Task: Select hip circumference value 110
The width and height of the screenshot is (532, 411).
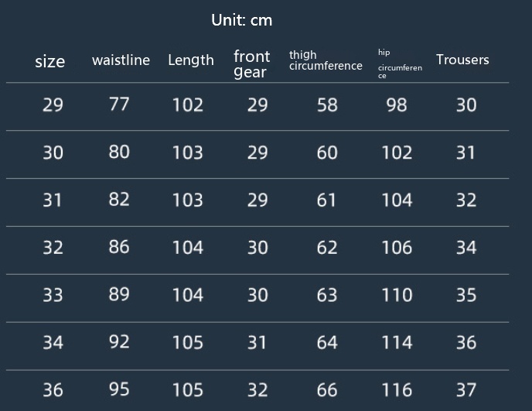Action: click(x=397, y=295)
